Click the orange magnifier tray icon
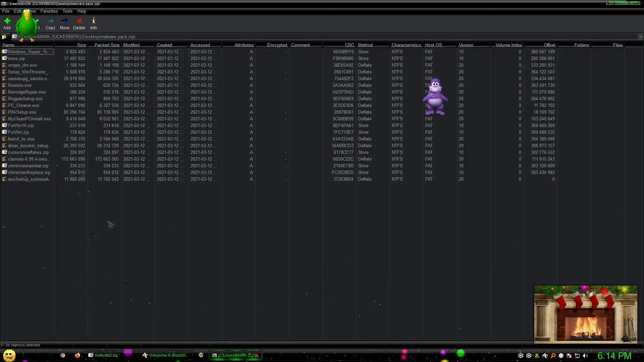Viewport: 644px width, 362px height. (x=553, y=356)
